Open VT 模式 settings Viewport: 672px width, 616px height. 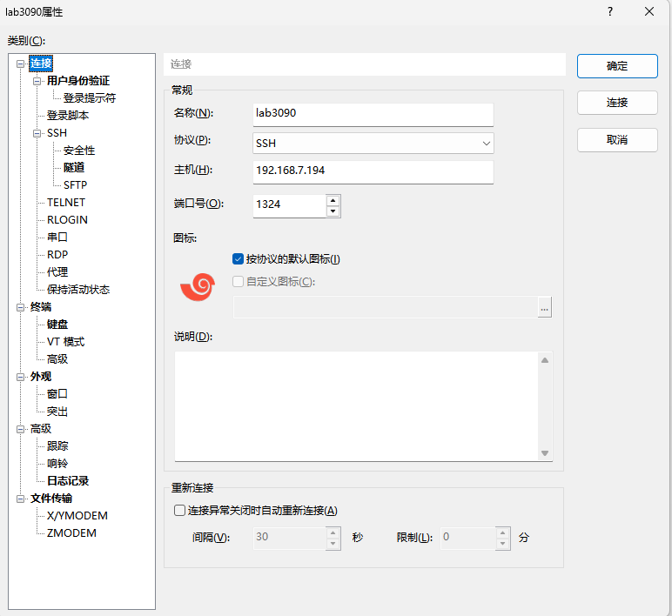65,342
